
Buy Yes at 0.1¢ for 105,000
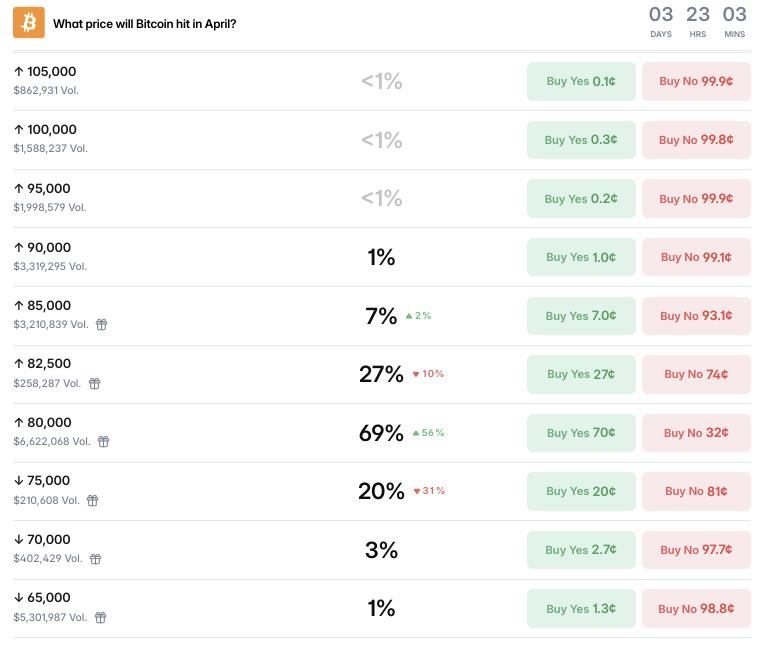click(581, 82)
